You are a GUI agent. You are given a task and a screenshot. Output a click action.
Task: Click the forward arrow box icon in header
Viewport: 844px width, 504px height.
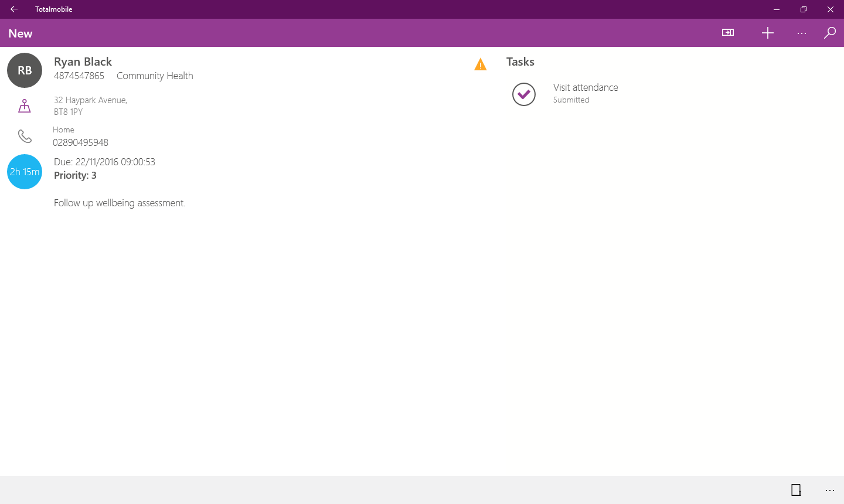[728, 33]
